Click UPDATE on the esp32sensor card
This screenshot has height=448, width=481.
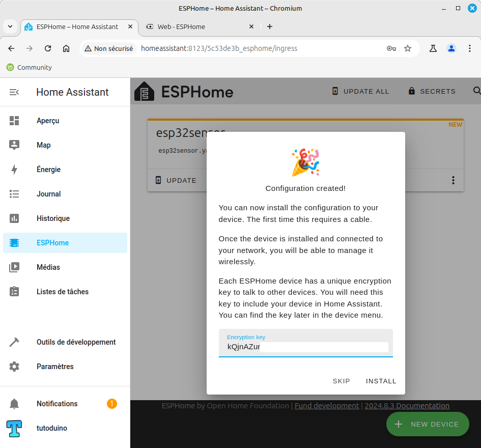click(x=176, y=180)
